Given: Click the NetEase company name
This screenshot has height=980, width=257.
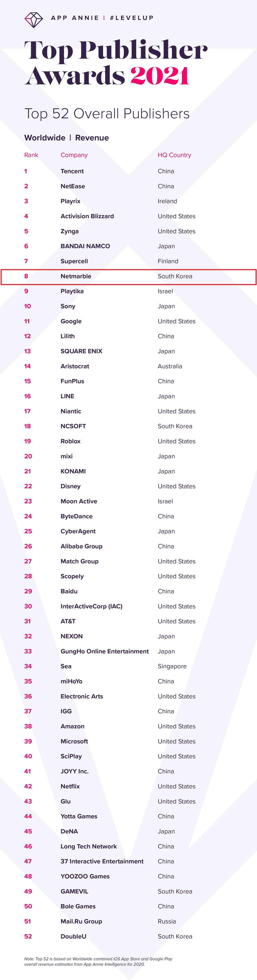Looking at the screenshot, I should (73, 186).
